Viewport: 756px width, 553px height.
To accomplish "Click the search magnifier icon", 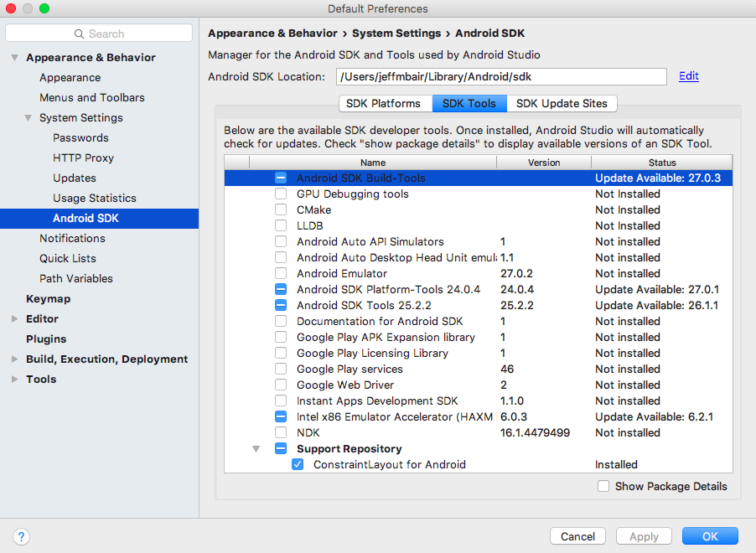I will coord(79,34).
